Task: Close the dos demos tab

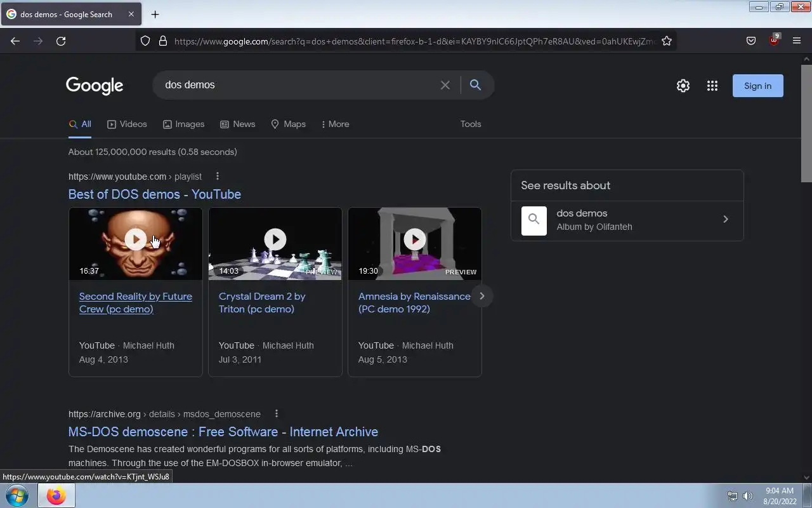Action: [x=131, y=14]
